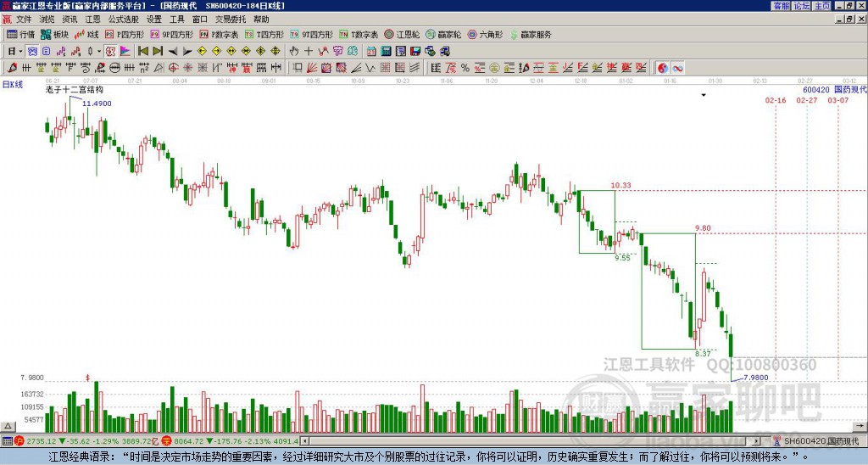868x465 pixels.
Task: Click the floppy disk save icon
Action: tap(415, 52)
